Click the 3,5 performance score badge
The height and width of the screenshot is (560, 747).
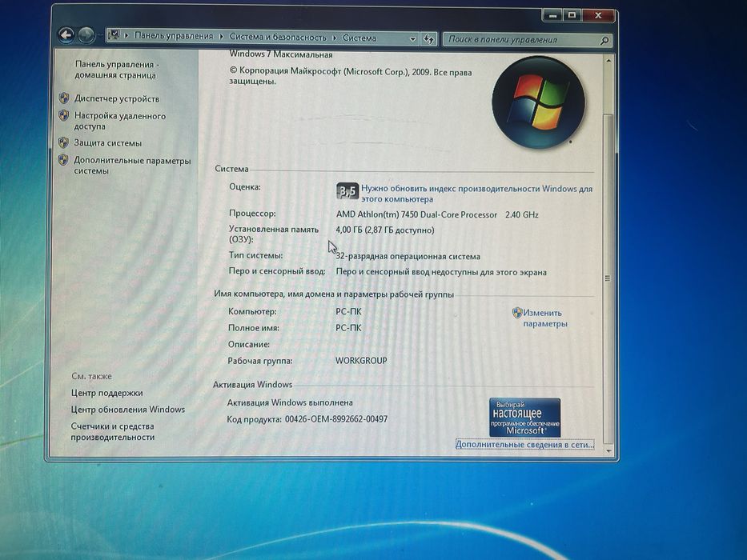(x=347, y=191)
